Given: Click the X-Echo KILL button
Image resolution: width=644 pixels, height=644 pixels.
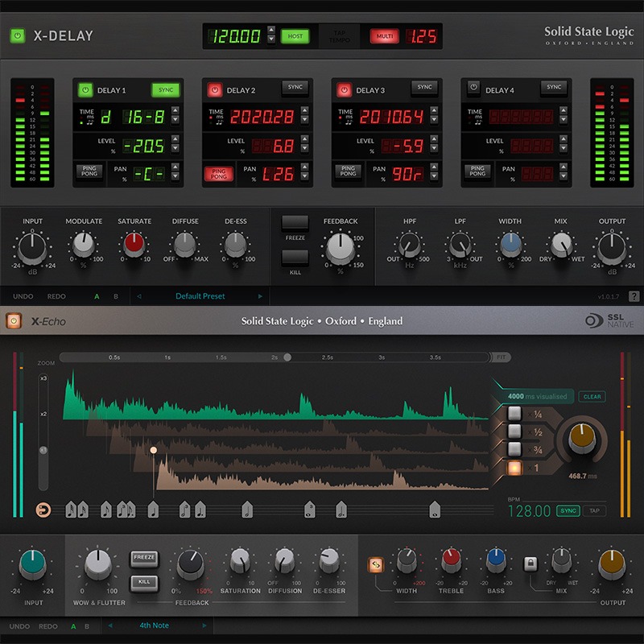Looking at the screenshot, I should click(144, 582).
